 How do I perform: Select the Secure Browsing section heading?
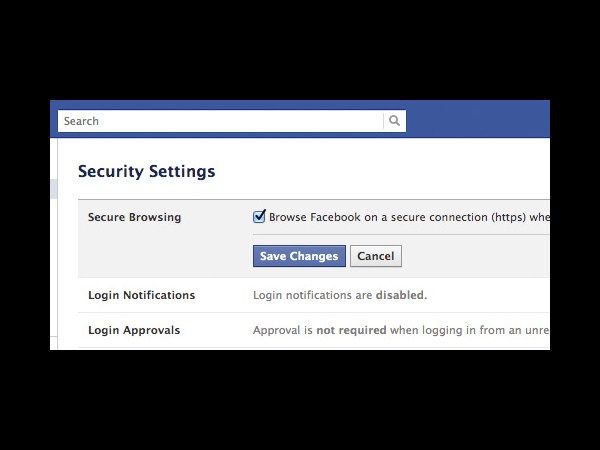coord(134,217)
